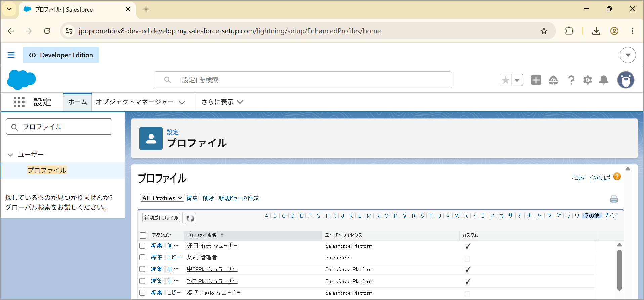Open the Chrome profile account icon
The height and width of the screenshot is (300, 644).
[614, 31]
